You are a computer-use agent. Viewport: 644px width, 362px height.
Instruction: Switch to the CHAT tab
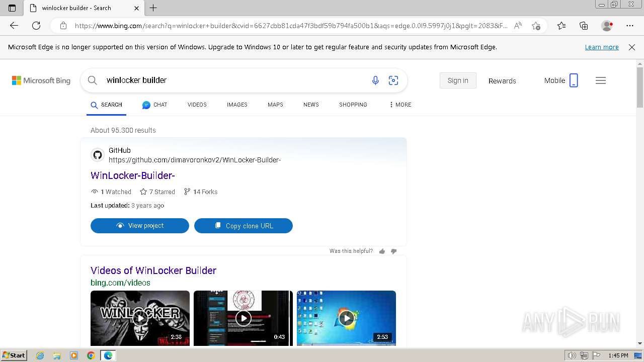154,105
